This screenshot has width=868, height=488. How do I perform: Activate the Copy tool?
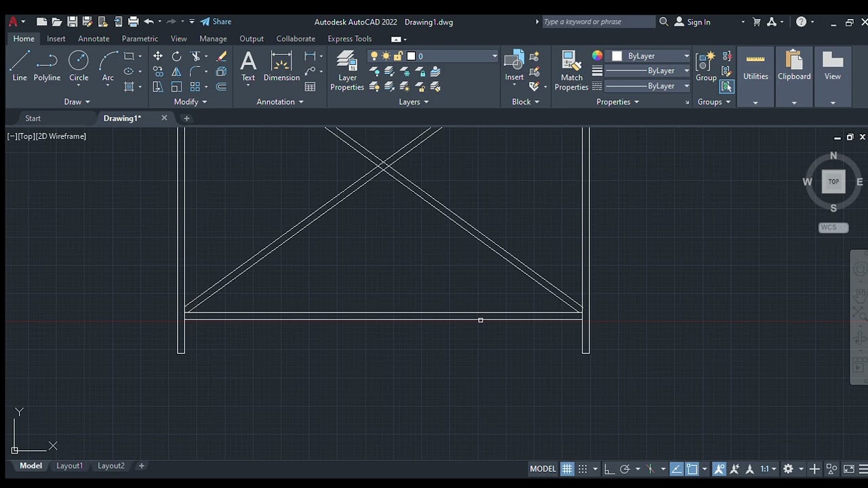pos(158,71)
